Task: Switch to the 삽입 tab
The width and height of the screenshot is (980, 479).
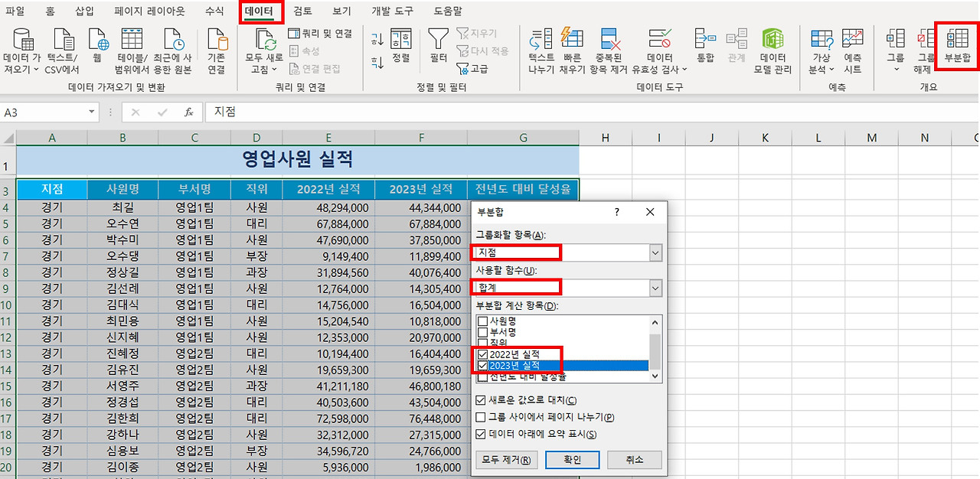Action: [x=85, y=11]
